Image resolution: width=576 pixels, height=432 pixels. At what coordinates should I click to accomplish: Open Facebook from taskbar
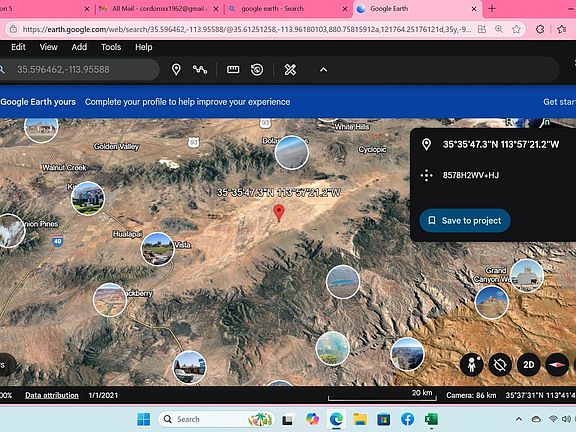click(407, 419)
